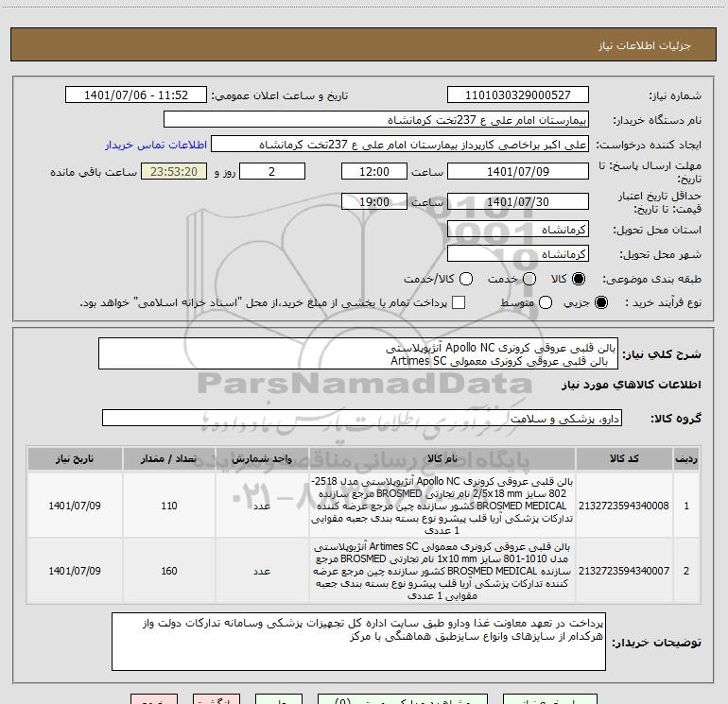This screenshot has height=704, width=728.
Task: Click the تعداد / مقدار column header
Action: tap(169, 459)
